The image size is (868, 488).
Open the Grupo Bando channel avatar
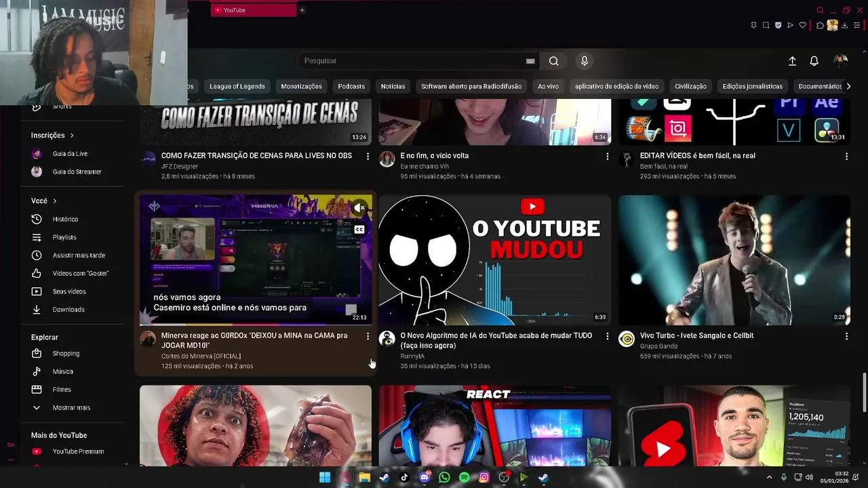click(x=627, y=339)
